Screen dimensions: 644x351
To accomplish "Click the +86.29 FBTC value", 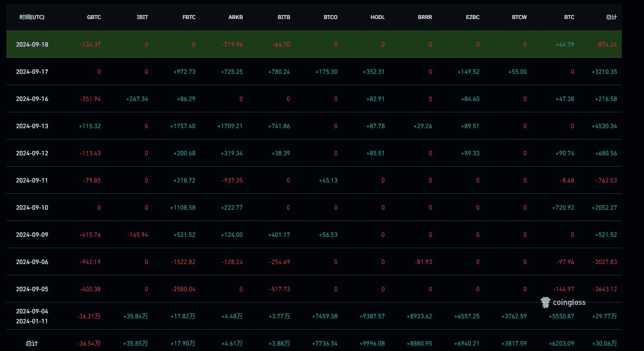I will pos(186,99).
